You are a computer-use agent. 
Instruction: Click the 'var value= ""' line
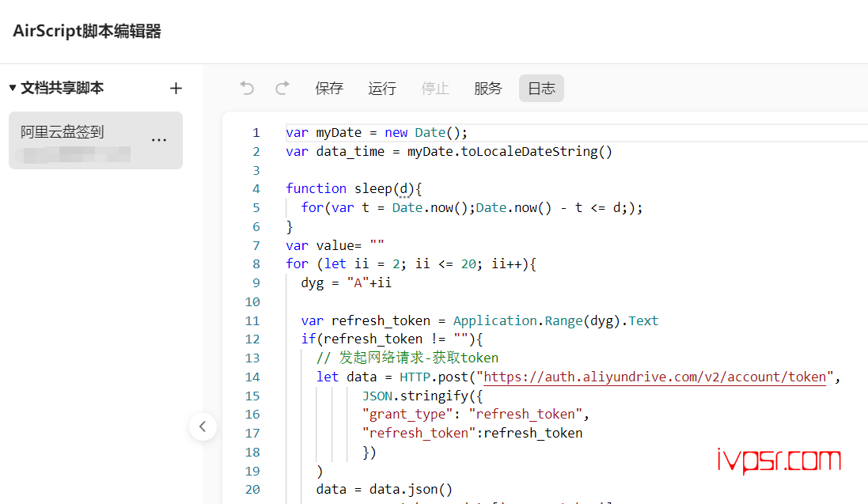point(335,245)
